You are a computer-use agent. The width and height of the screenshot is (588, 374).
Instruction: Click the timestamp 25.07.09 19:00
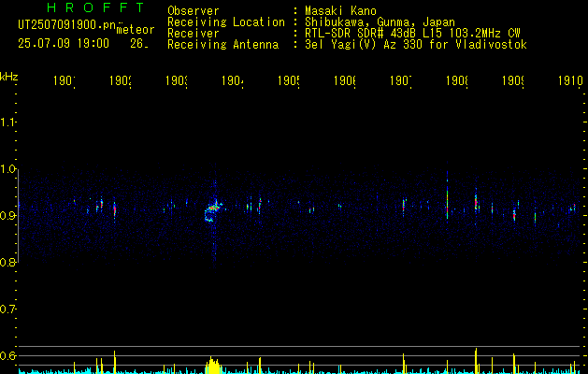[x=64, y=44]
